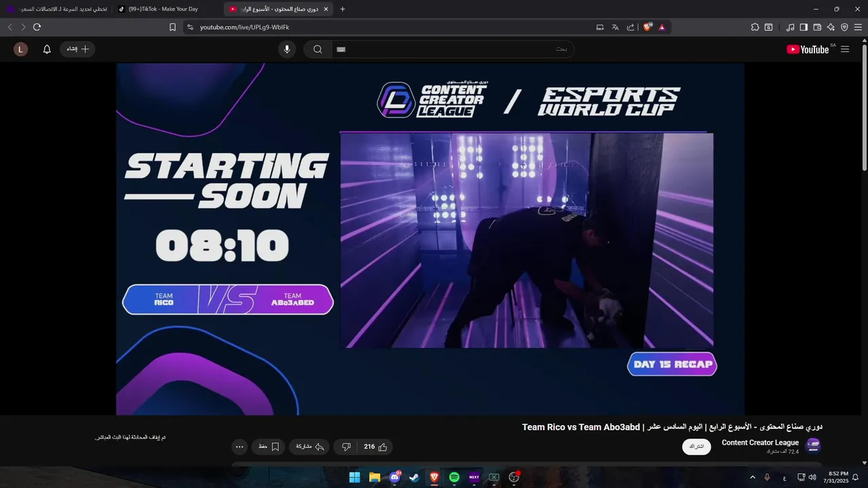Click the on-screen keyboard icon in search
Viewport: 868px width, 488px height.
(x=341, y=49)
